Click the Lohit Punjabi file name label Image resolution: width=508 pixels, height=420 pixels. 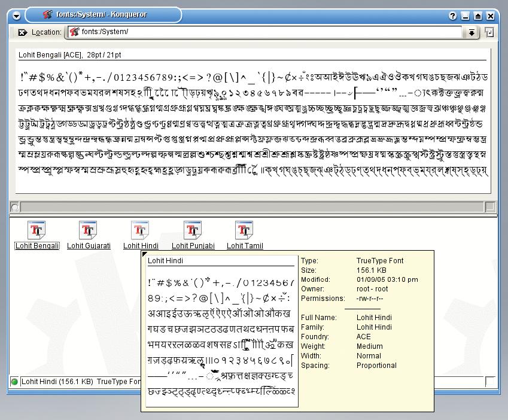pyautogui.click(x=193, y=246)
